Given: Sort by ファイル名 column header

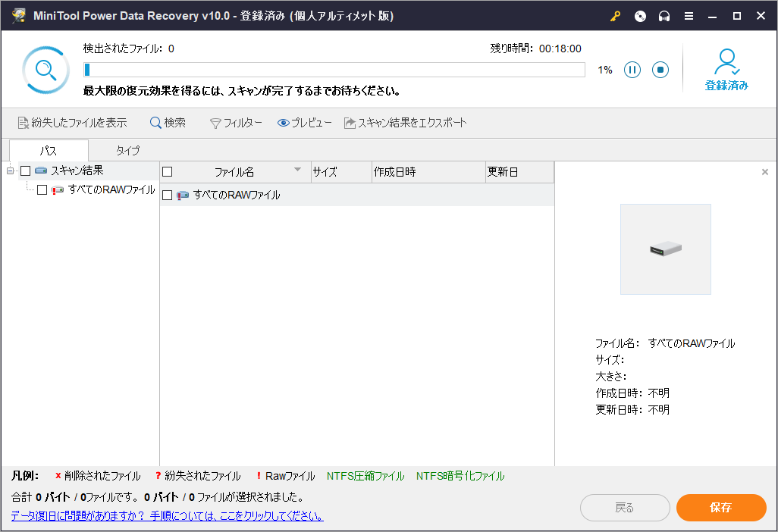Looking at the screenshot, I should coord(236,172).
